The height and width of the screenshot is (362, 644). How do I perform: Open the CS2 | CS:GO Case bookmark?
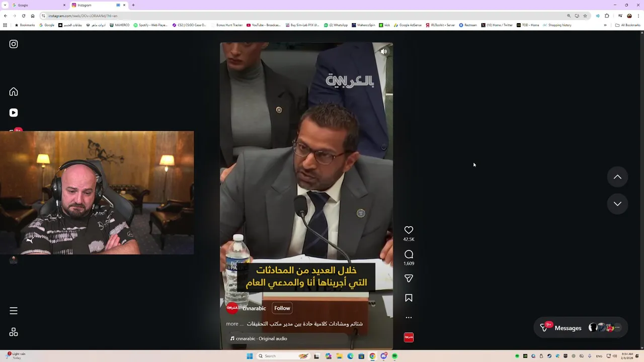189,25
